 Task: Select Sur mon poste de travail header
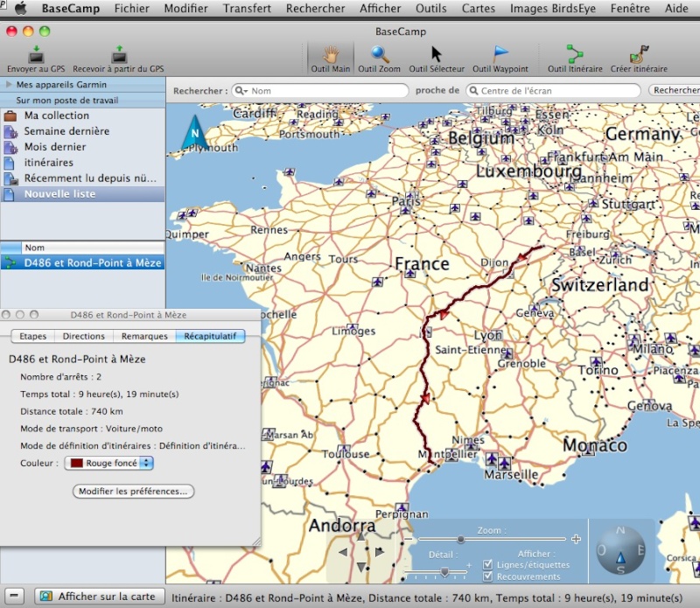82,101
